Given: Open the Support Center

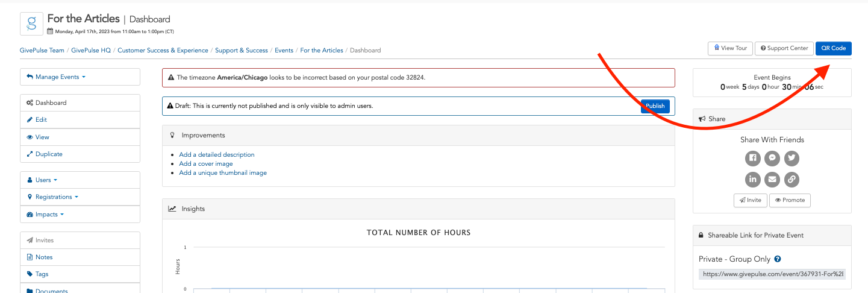Looking at the screenshot, I should (x=784, y=48).
